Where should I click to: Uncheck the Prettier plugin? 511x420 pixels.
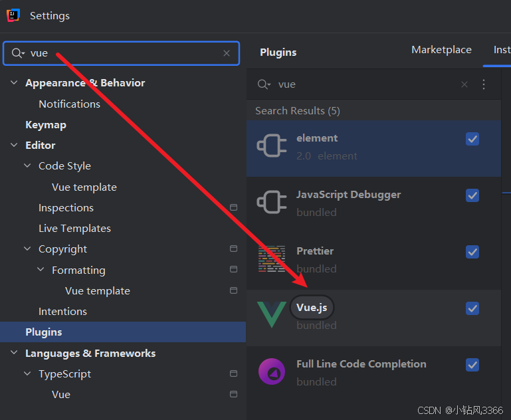point(472,252)
